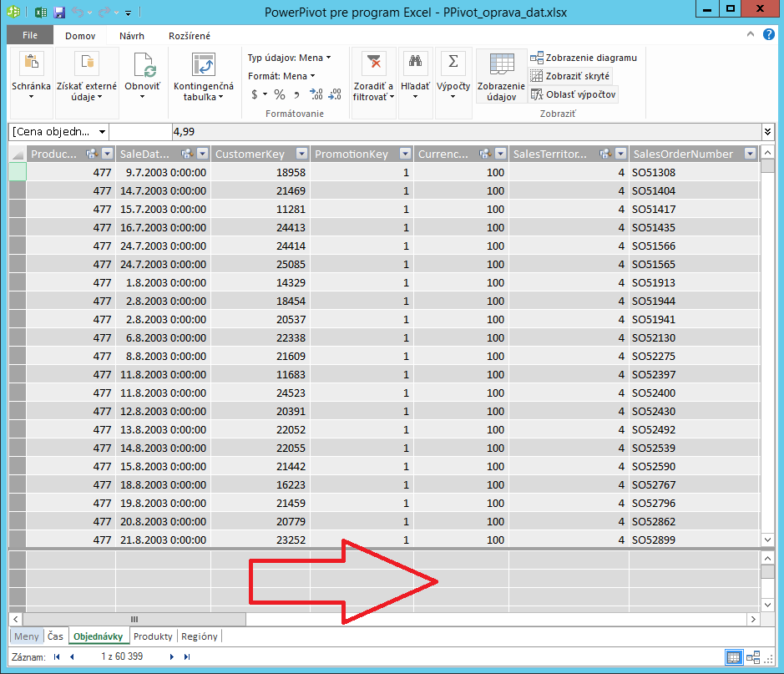Go to first record navigation arrow
The width and height of the screenshot is (784, 674).
[x=57, y=657]
